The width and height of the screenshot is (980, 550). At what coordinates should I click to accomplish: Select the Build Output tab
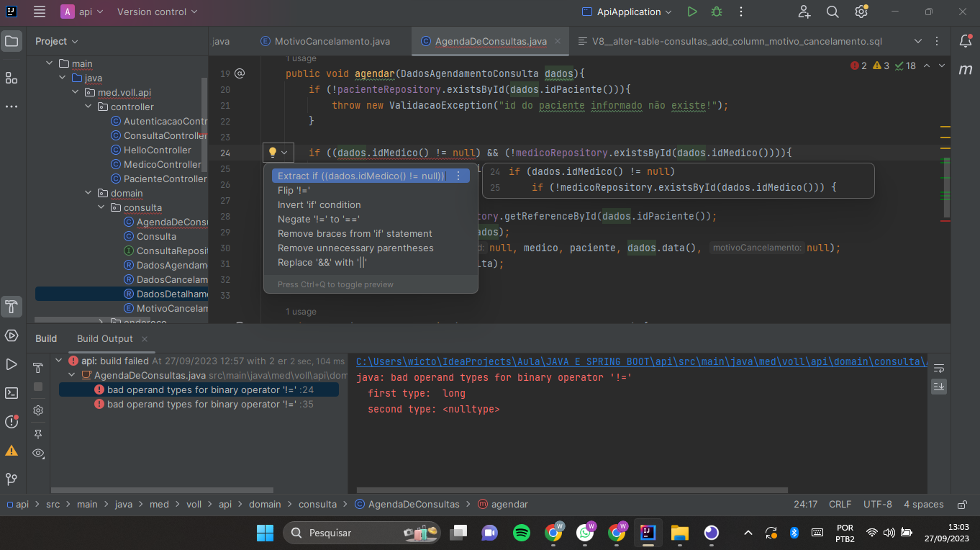105,338
